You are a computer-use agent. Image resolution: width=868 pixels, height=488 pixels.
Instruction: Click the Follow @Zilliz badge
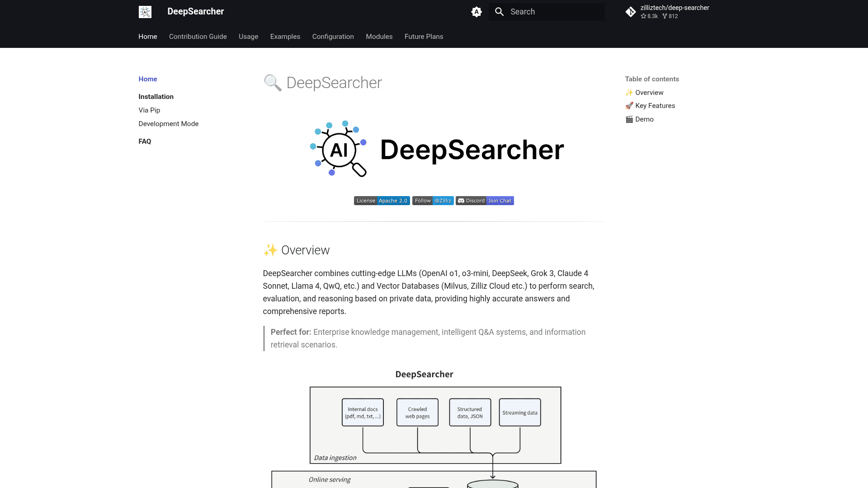tap(433, 201)
